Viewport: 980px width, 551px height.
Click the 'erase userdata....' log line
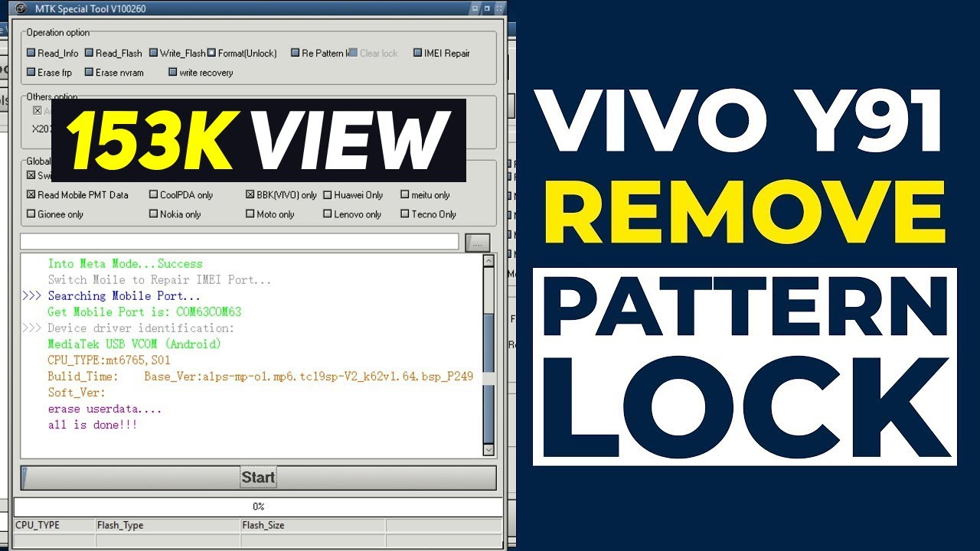pos(105,409)
